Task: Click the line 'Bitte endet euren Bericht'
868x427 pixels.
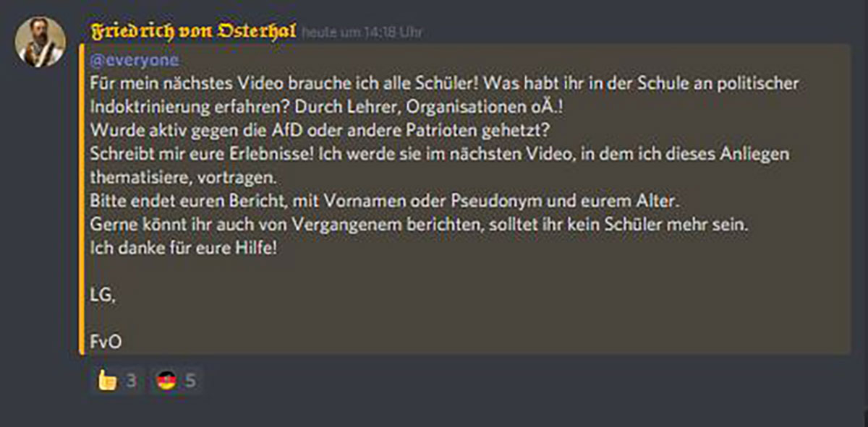Action: pyautogui.click(x=385, y=199)
